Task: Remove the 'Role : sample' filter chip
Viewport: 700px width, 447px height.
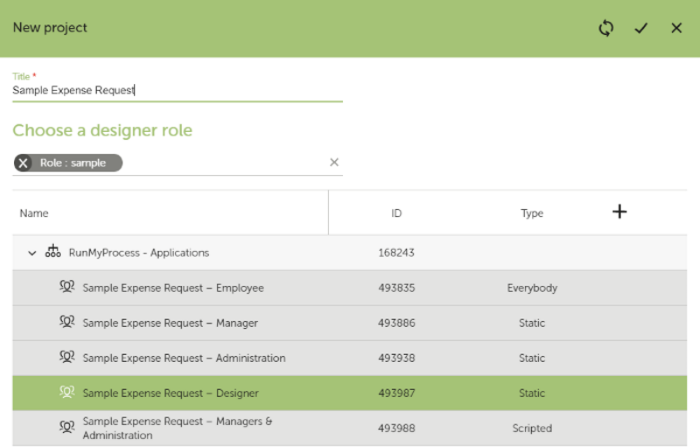Action: 23,163
